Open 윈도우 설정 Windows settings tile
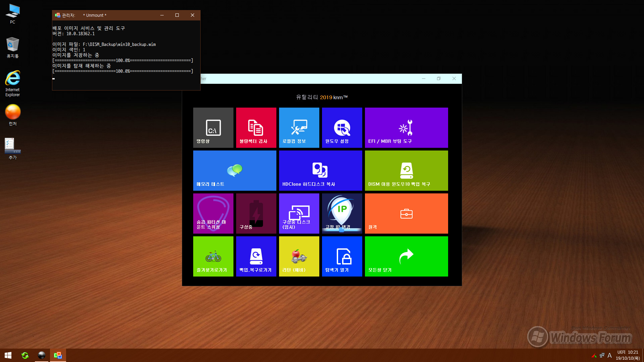The image size is (644, 362). (x=342, y=128)
